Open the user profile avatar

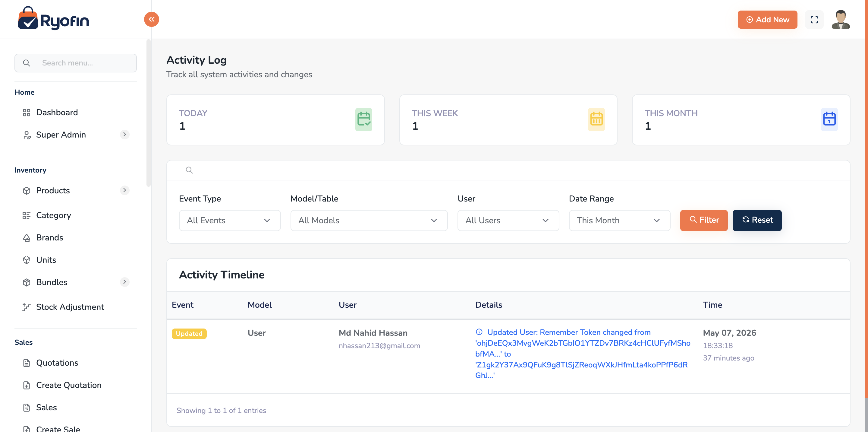pyautogui.click(x=840, y=20)
